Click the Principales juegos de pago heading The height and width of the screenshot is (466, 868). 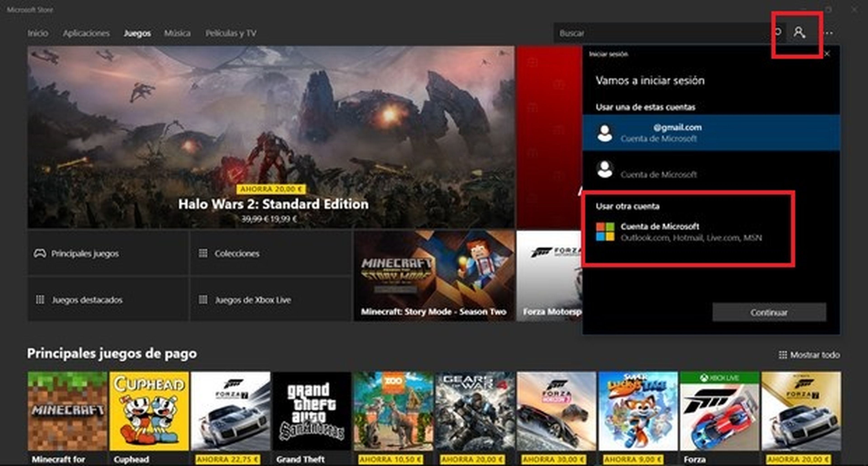(112, 353)
